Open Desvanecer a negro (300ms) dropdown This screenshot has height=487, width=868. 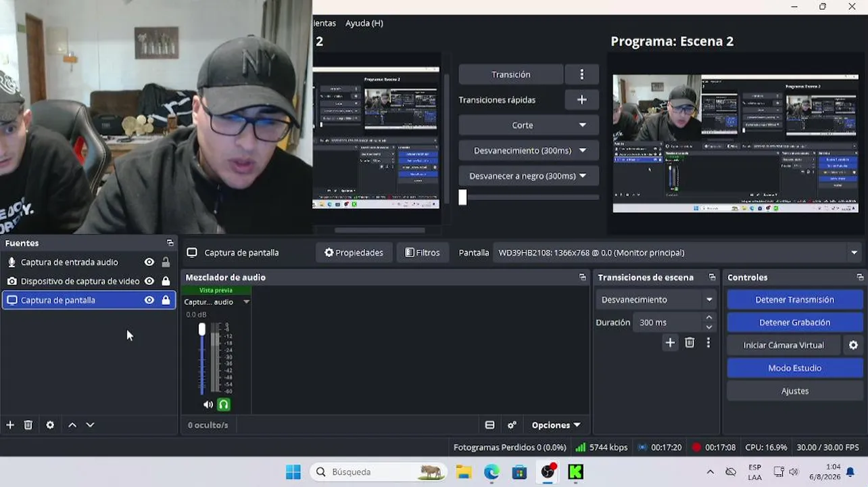[529, 176]
